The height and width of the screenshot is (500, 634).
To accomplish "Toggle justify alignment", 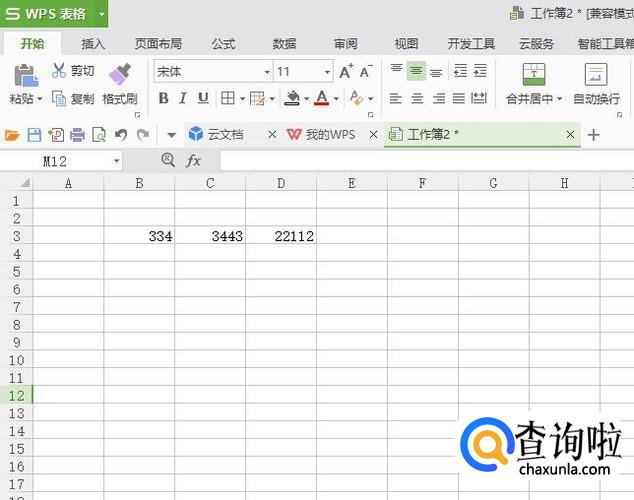I will coord(459,98).
